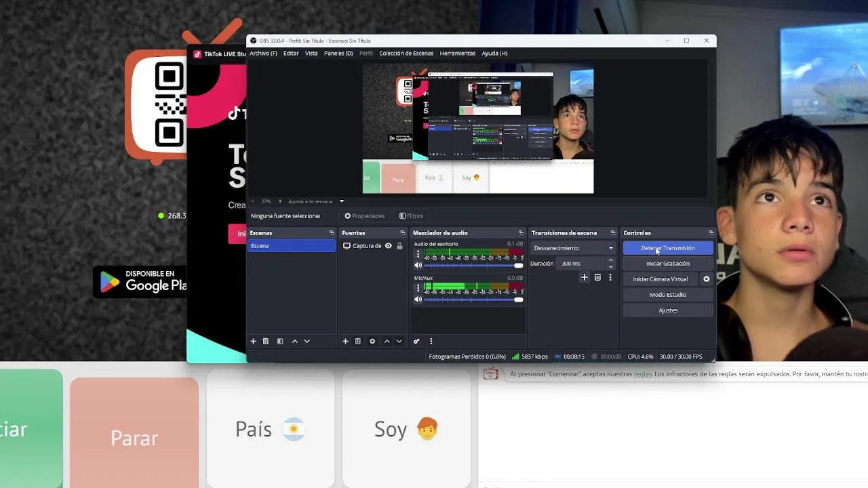This screenshot has height=488, width=868.
Task: Move scene down arrow in Escenas panel
Action: [x=307, y=342]
